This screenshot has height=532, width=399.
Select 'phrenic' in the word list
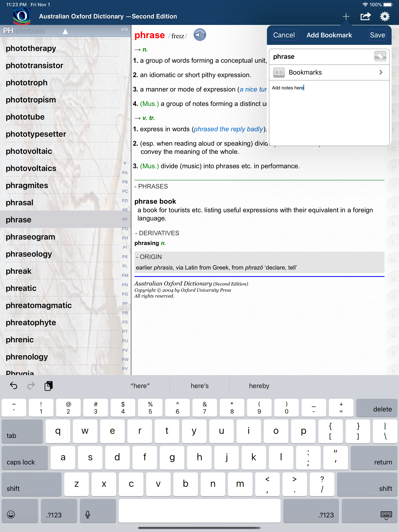63,339
